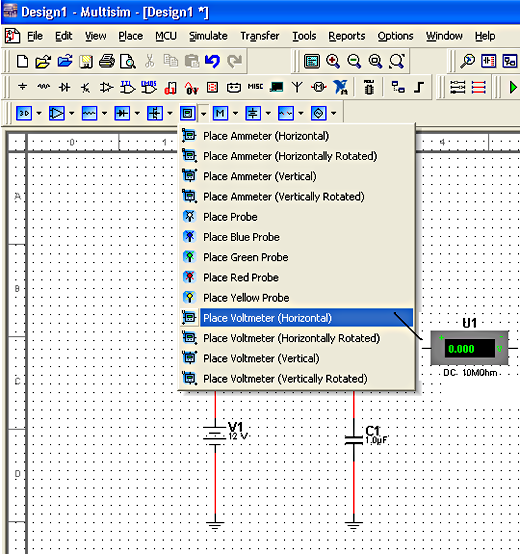520x554 pixels.
Task: Click the Save diskette icon
Action: (86, 61)
